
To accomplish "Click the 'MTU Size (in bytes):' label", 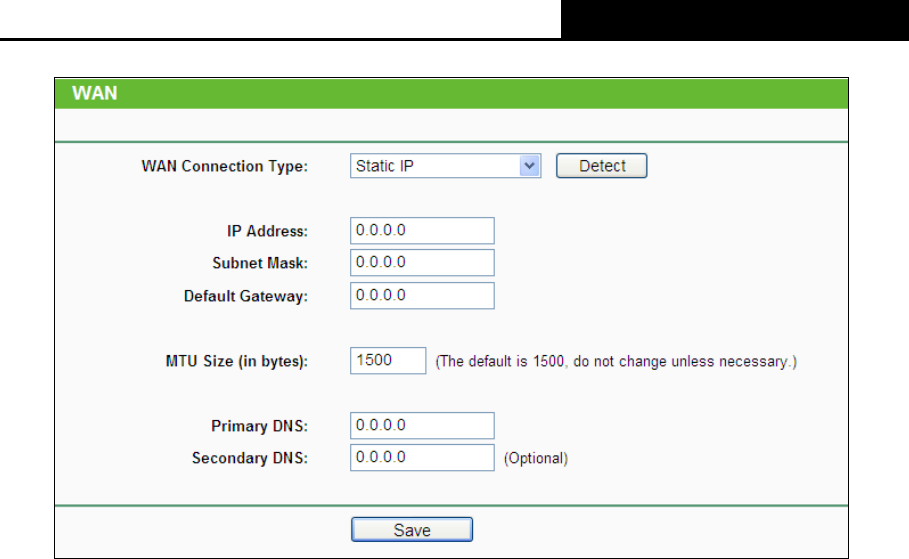I will [x=237, y=361].
